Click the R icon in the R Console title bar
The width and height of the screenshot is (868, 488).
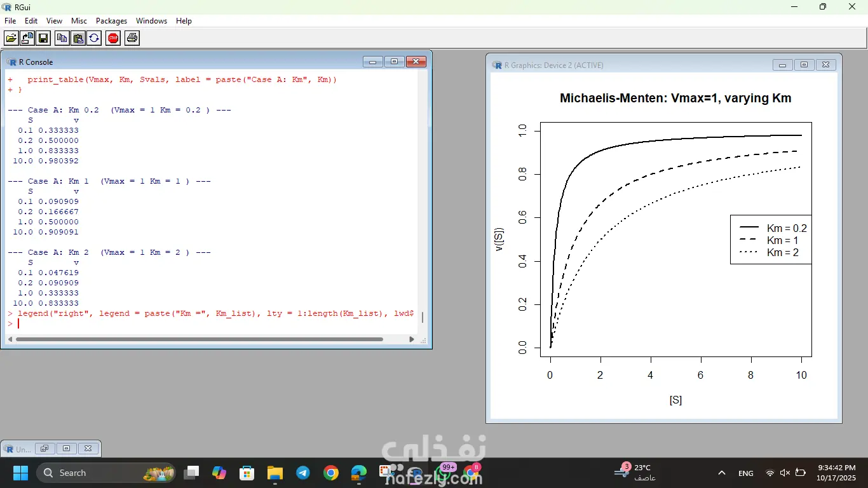click(x=11, y=62)
